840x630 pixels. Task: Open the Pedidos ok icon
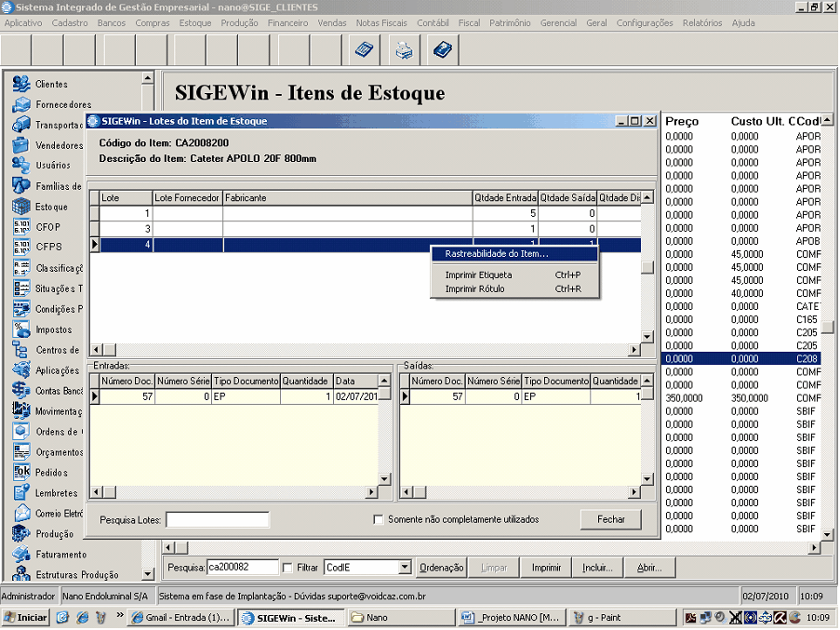[x=20, y=472]
